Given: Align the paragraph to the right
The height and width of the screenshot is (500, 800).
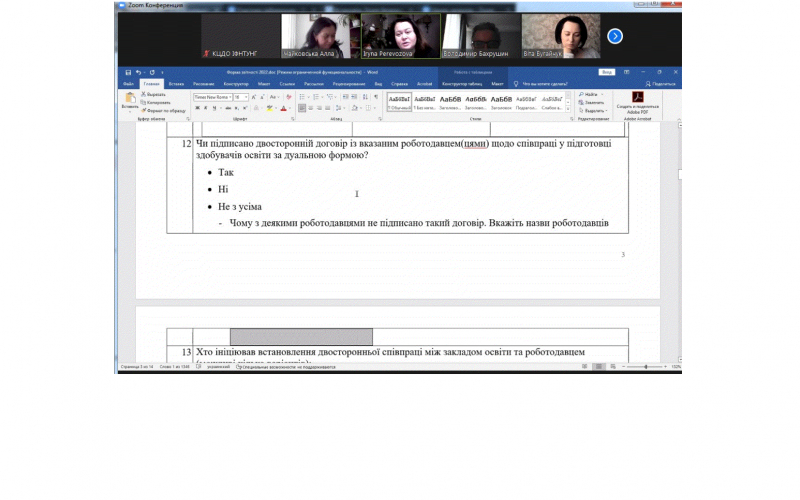Looking at the screenshot, I should [319, 108].
